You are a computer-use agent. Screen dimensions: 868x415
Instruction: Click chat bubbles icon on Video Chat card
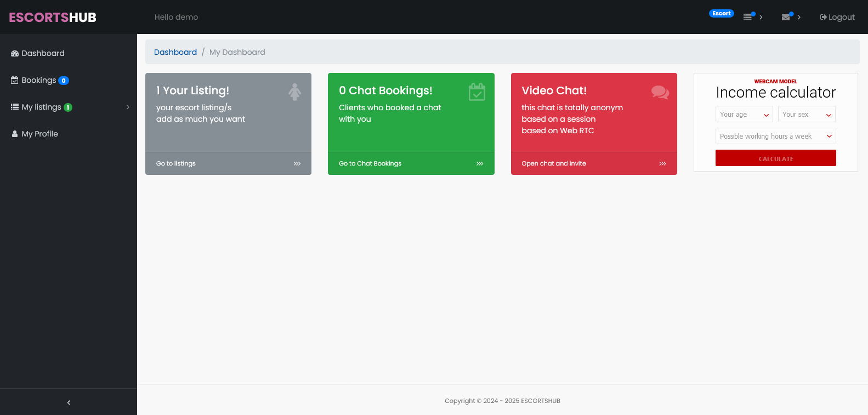pos(660,92)
